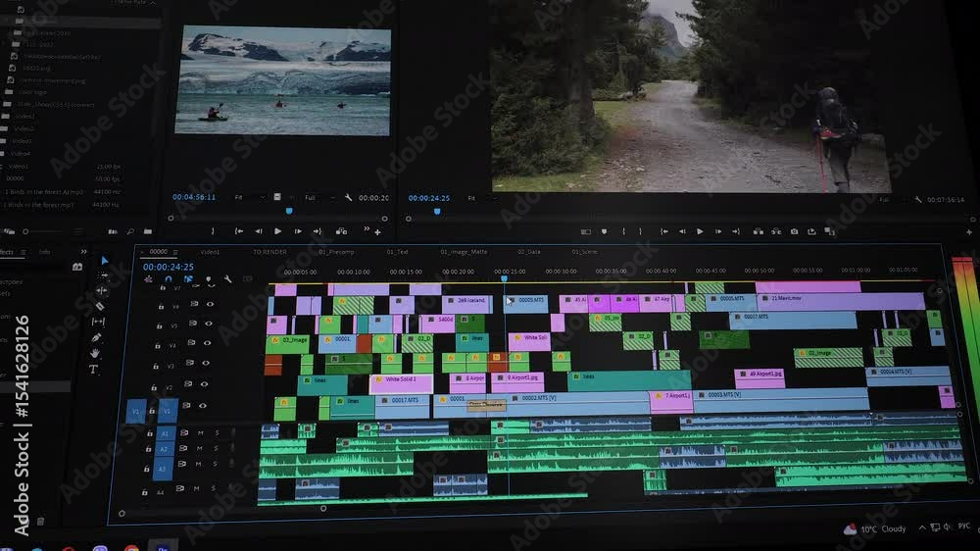This screenshot has height=551, width=980.
Task: Toggle A3 track targeting
Action: coord(163,469)
